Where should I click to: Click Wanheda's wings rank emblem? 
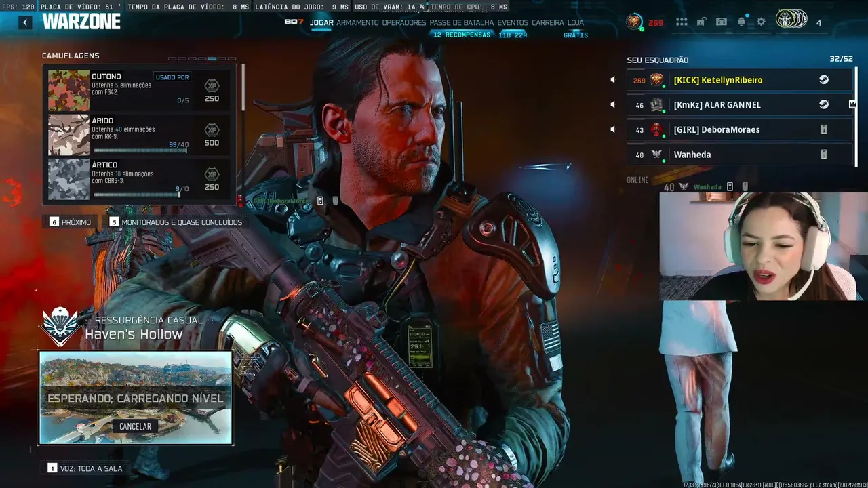click(x=656, y=155)
